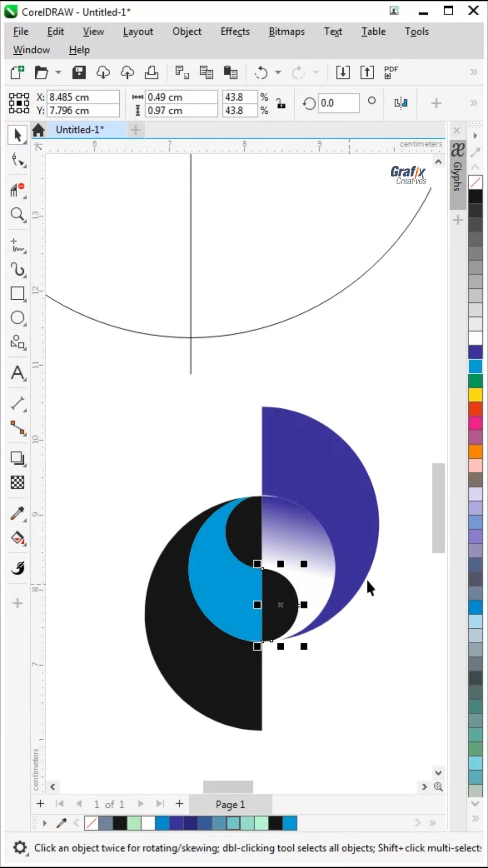Expand the property bar overflow chevron
Image resolution: width=488 pixels, height=868 pixels.
click(474, 104)
